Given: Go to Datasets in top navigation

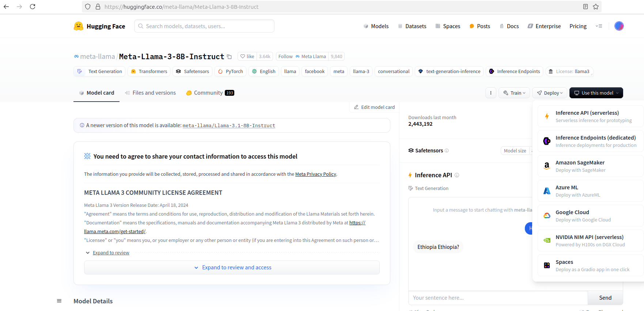Looking at the screenshot, I should tap(412, 26).
